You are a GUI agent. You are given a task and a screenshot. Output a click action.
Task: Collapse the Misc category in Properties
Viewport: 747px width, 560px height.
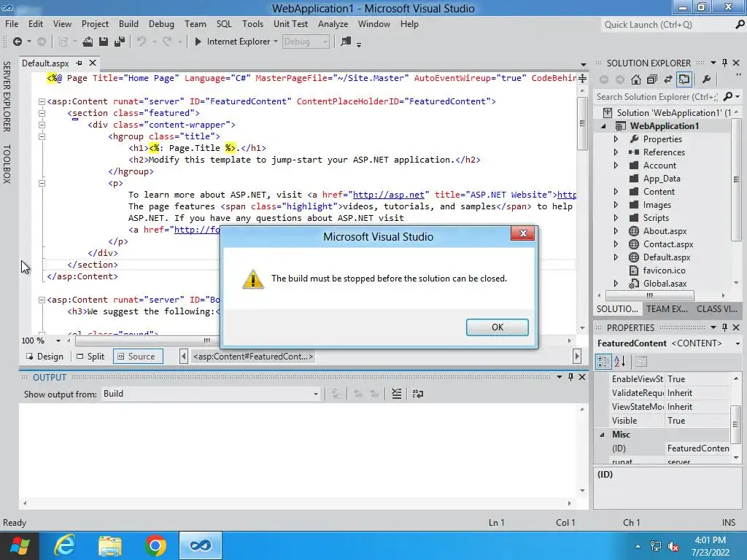tap(602, 435)
